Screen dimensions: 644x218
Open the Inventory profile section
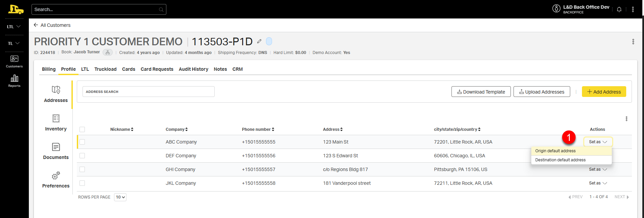pos(56,122)
